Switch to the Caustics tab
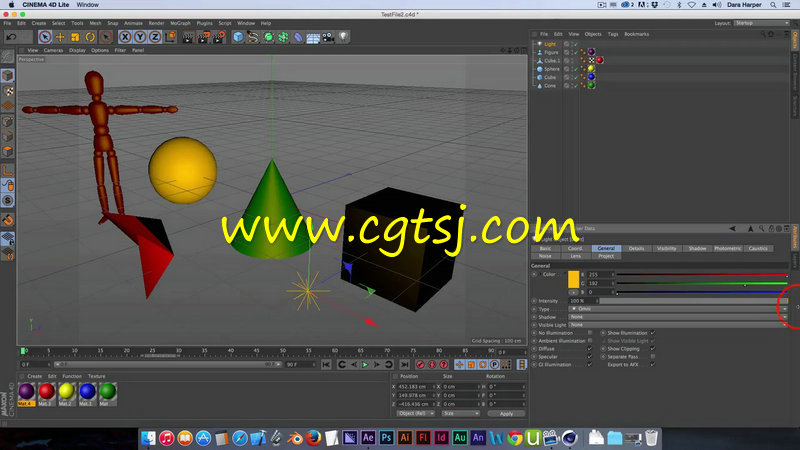Screen dimensions: 800x450 point(758,248)
